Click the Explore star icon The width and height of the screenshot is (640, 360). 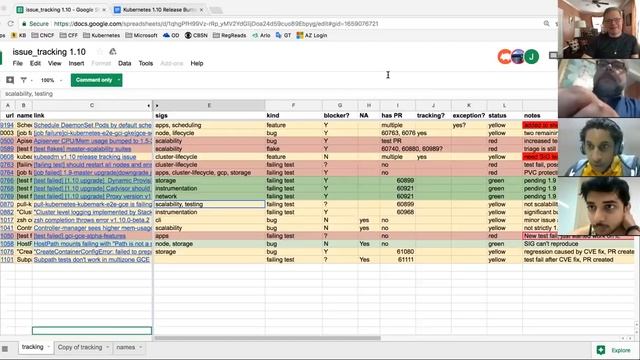[x=601, y=350]
